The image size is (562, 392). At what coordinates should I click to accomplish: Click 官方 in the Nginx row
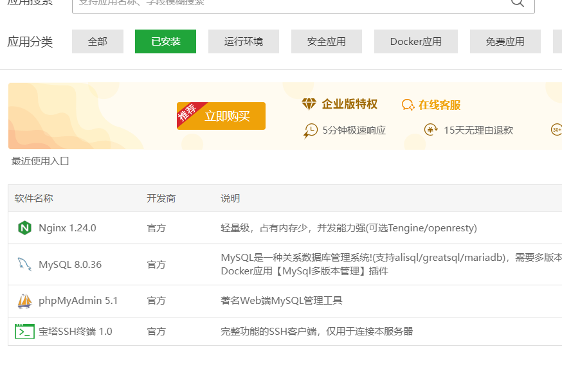(156, 228)
